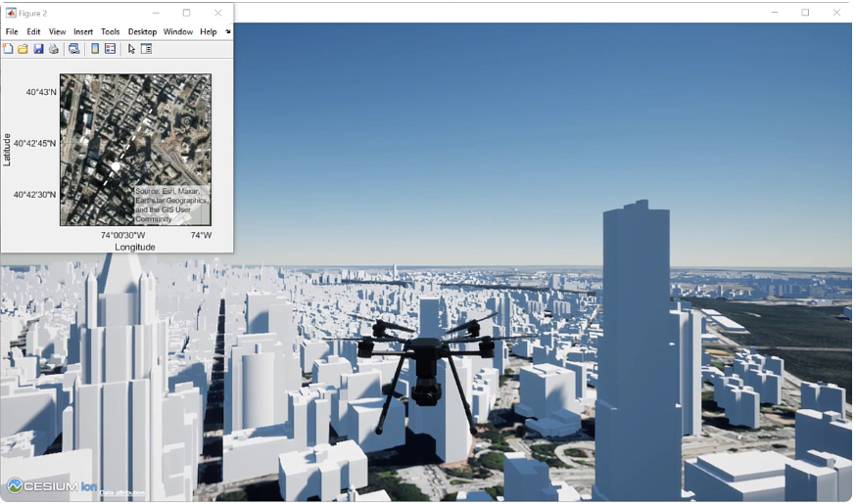Close the Figure 2 window
856x504 pixels.
[x=217, y=13]
